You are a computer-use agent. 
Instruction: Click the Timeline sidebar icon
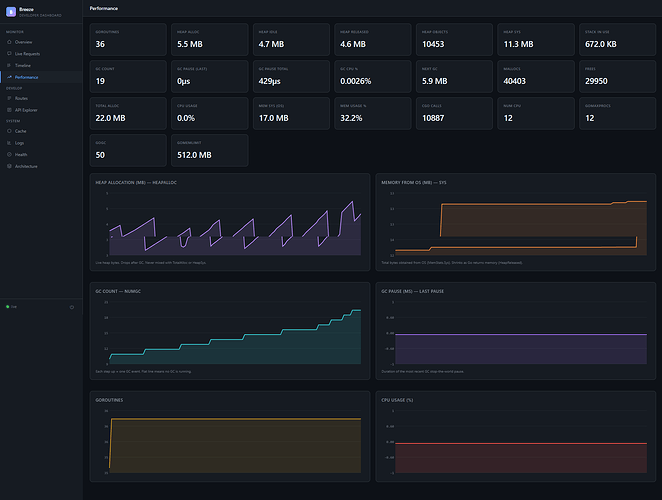tap(9, 65)
